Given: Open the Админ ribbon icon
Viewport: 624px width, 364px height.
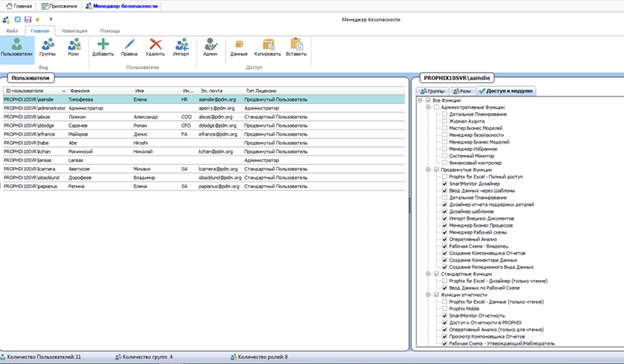Looking at the screenshot, I should pos(210,48).
